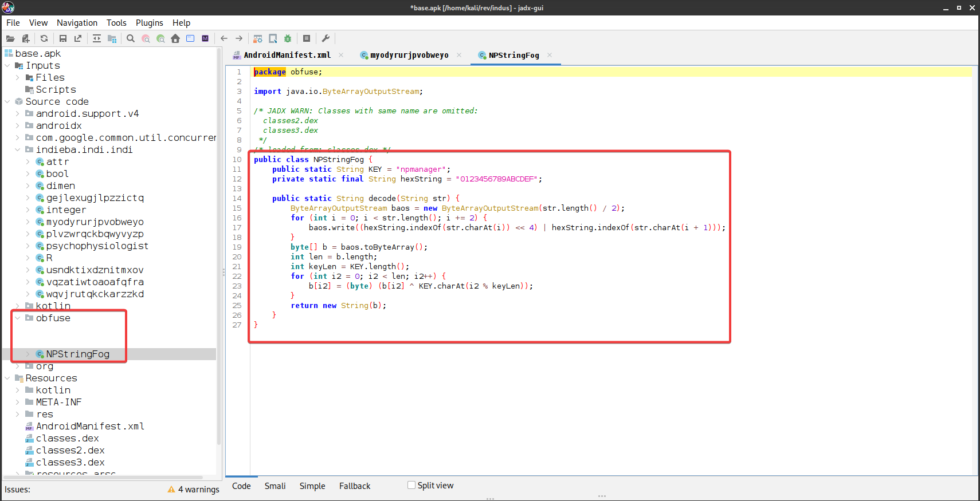
Task: Click ByteArrayOutputStream in the import line
Action: (x=371, y=92)
